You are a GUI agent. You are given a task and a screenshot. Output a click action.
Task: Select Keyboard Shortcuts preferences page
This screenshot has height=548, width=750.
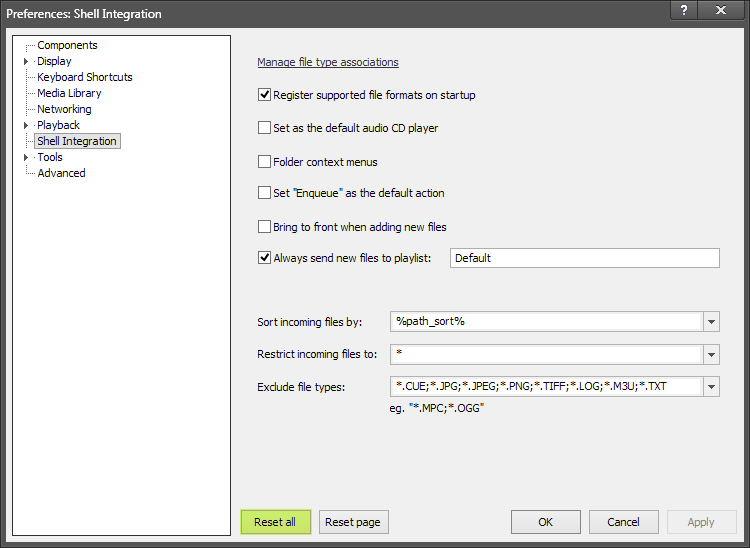click(84, 77)
